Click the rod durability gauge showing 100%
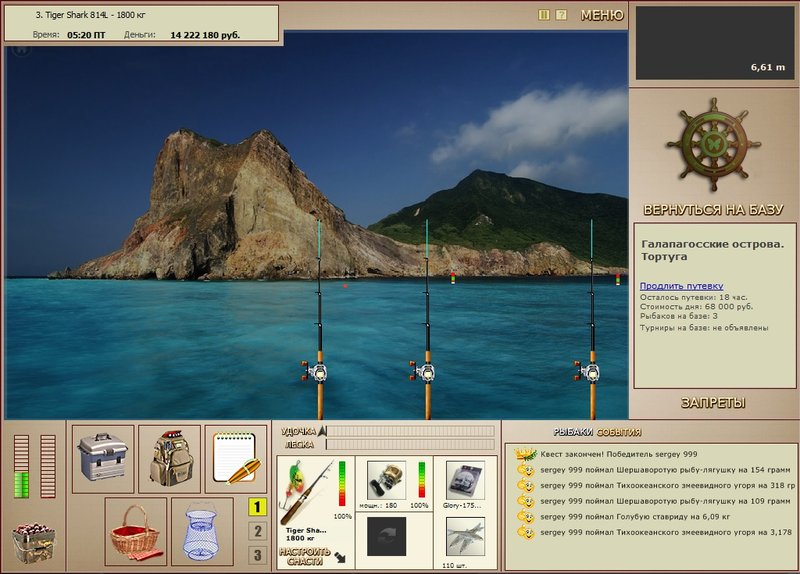This screenshot has width=800, height=574. click(x=342, y=484)
